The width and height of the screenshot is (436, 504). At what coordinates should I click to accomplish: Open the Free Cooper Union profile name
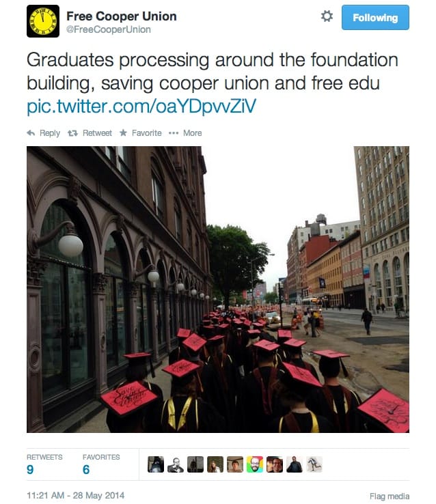(x=121, y=16)
